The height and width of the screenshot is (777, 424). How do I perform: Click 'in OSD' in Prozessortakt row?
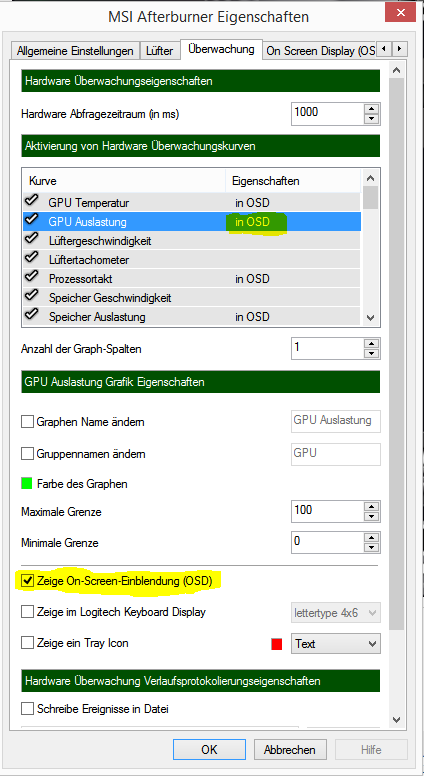click(x=252, y=279)
